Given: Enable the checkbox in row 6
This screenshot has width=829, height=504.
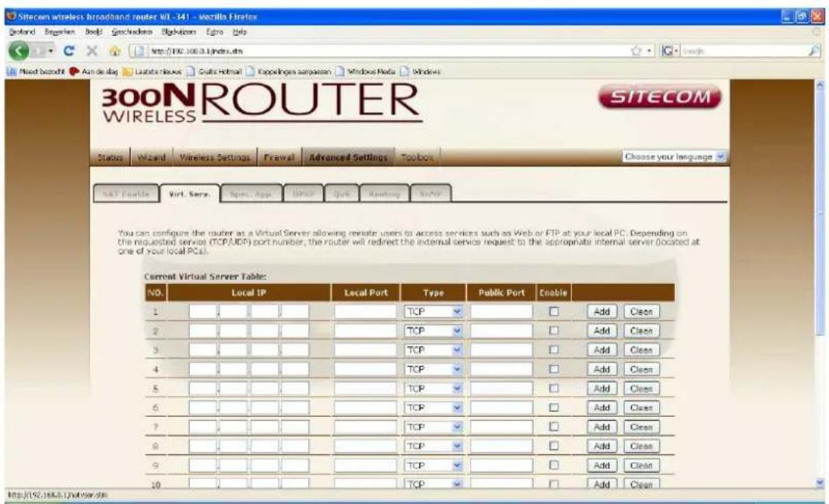Looking at the screenshot, I should (553, 408).
